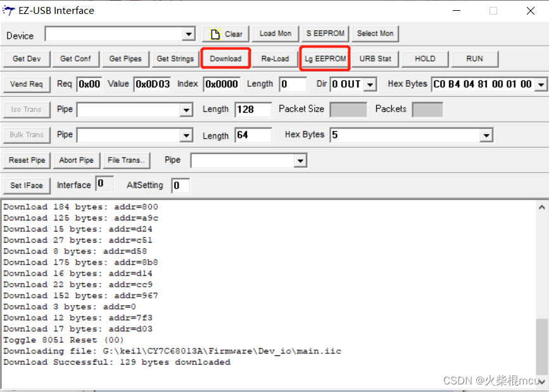Click the 'Download Successful: 129 bytes downloaded' line
Image resolution: width=549 pixels, height=392 pixels.
pyautogui.click(x=117, y=362)
